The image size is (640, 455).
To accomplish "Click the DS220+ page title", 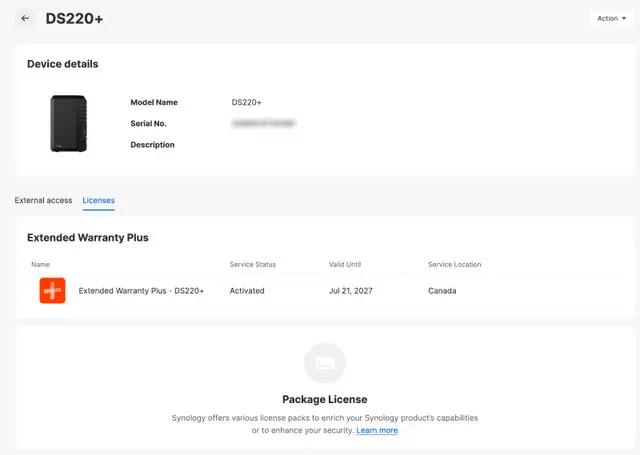I will click(x=74, y=19).
